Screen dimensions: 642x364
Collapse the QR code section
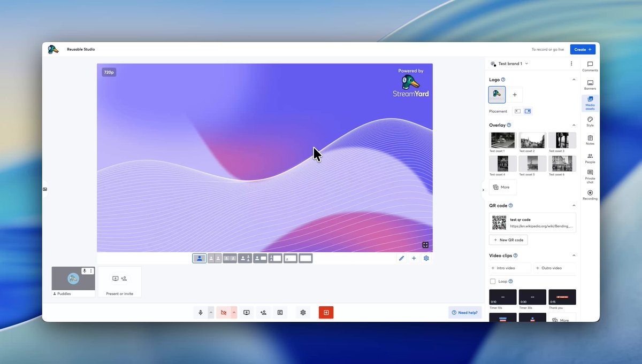tap(574, 205)
